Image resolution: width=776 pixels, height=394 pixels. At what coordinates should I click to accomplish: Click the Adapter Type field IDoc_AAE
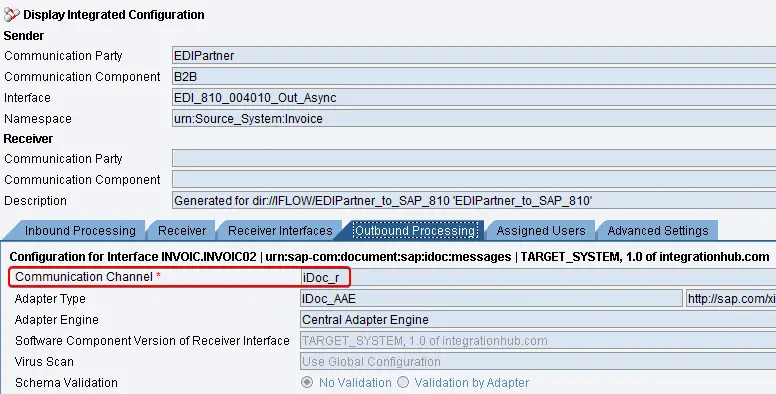coord(491,298)
